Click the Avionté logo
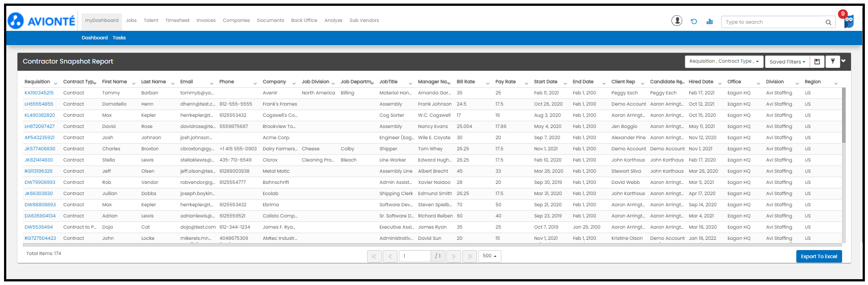 tap(42, 21)
